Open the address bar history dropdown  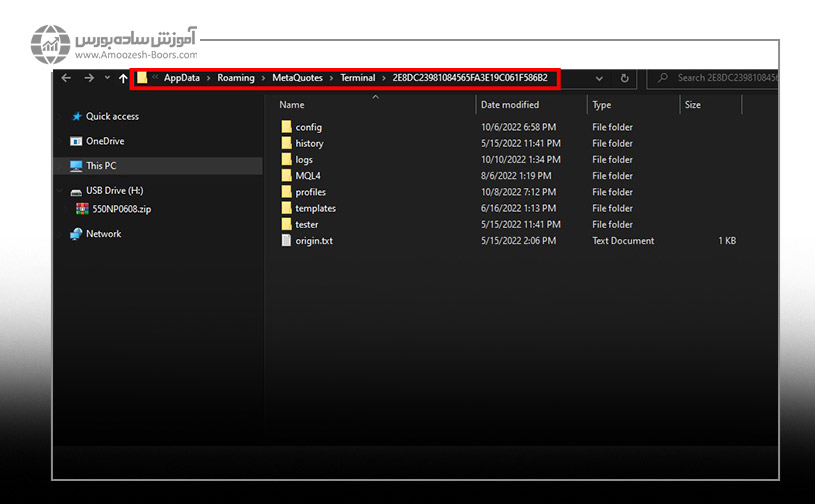coord(599,78)
